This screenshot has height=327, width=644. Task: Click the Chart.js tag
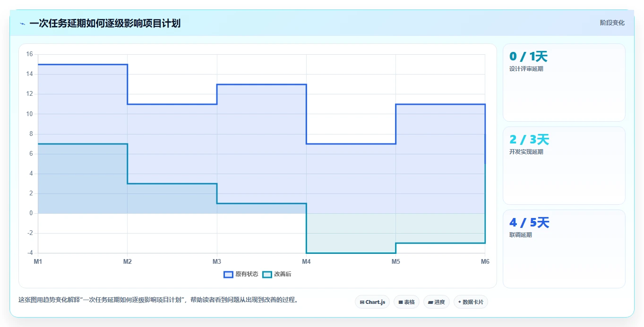coord(372,302)
